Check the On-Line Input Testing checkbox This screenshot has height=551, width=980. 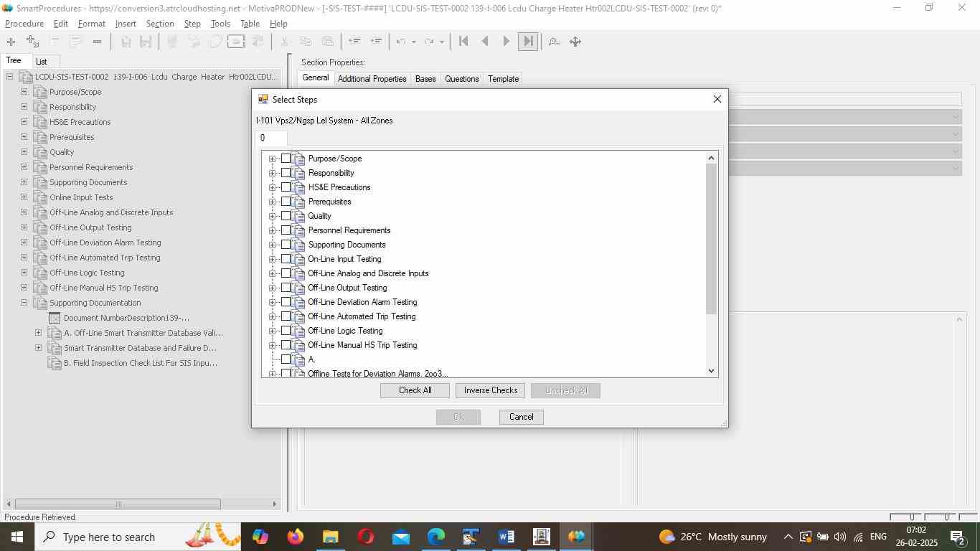(286, 259)
